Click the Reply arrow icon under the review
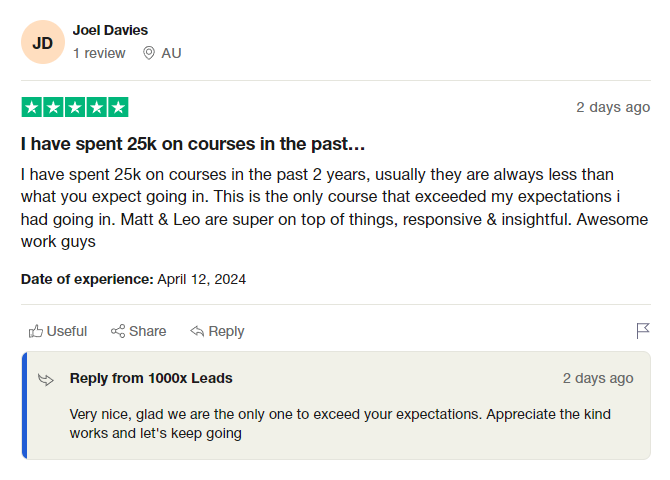 (x=197, y=331)
